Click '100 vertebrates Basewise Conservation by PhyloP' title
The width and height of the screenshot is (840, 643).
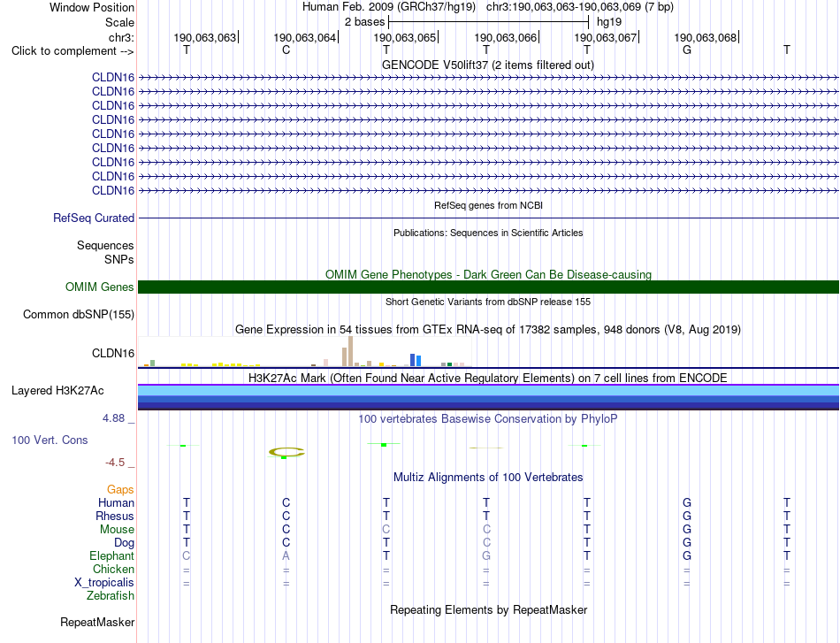coord(488,419)
